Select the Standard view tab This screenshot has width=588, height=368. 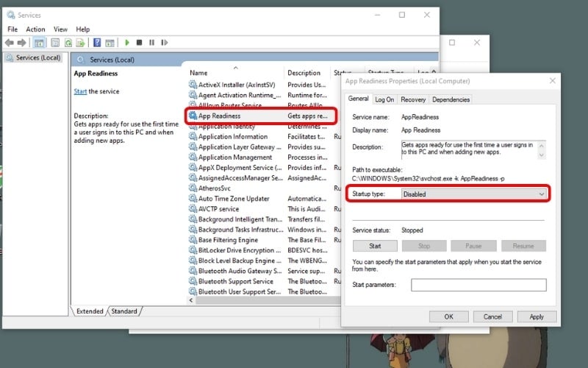[124, 311]
